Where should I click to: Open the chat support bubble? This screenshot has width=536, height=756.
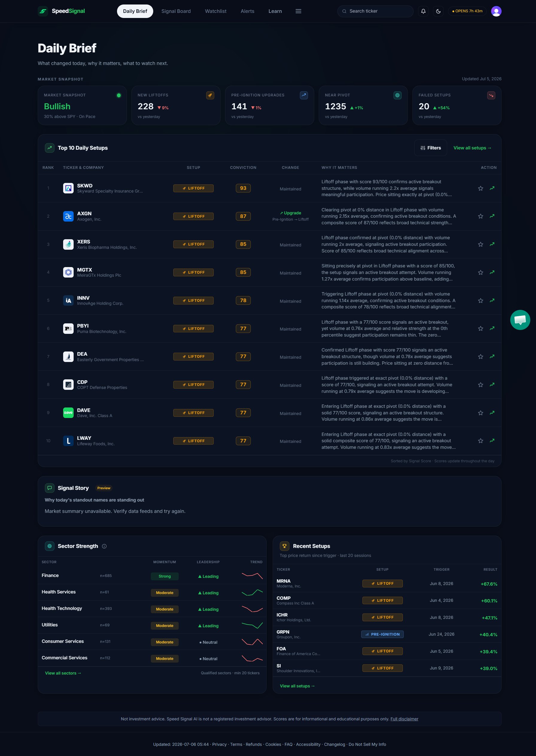[520, 320]
